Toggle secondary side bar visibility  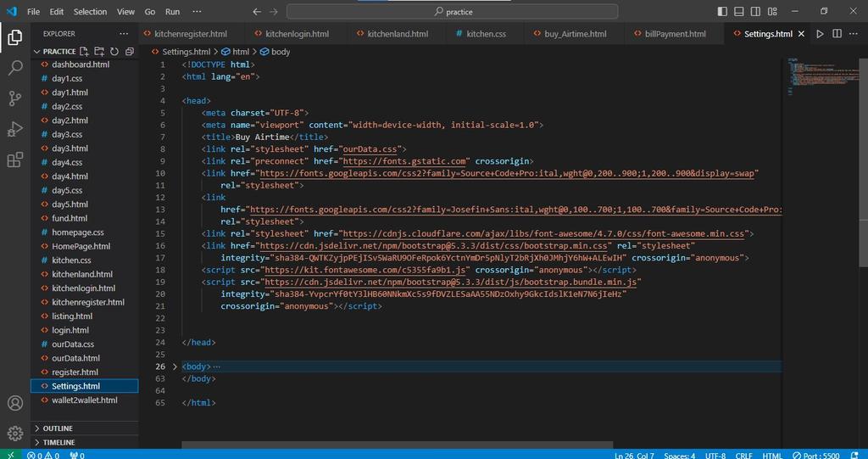755,12
